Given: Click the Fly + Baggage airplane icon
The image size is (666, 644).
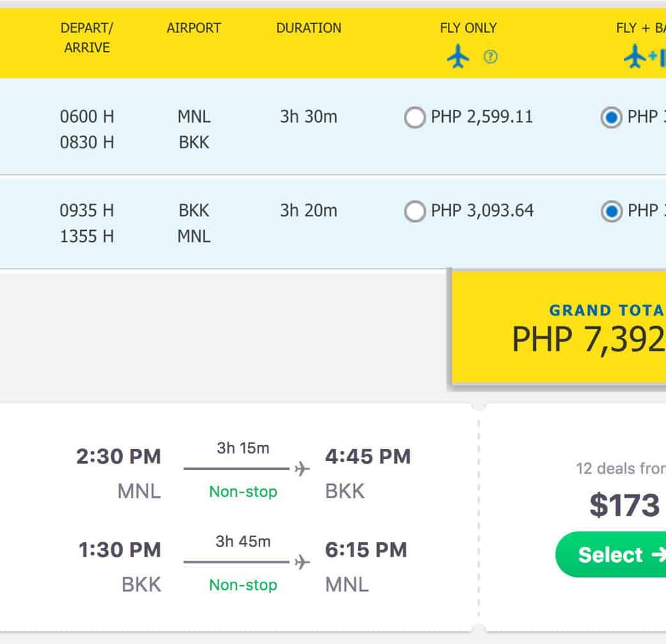Looking at the screenshot, I should pos(635,58).
